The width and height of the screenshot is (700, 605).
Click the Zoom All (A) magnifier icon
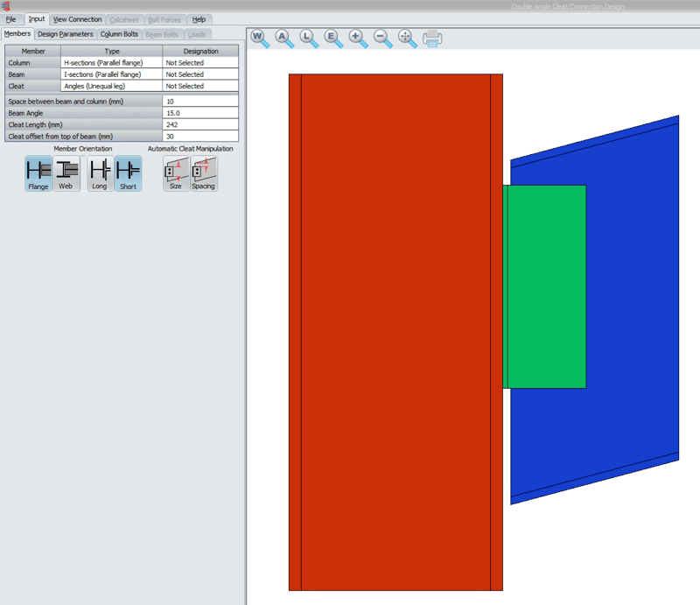point(284,38)
